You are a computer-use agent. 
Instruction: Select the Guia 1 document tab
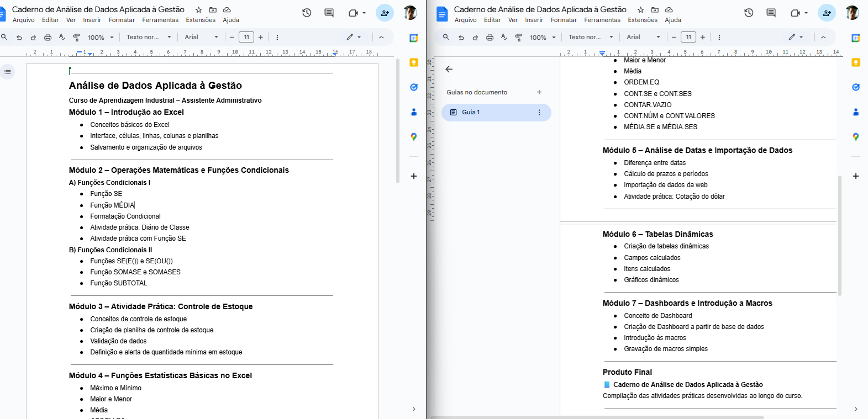pyautogui.click(x=496, y=112)
